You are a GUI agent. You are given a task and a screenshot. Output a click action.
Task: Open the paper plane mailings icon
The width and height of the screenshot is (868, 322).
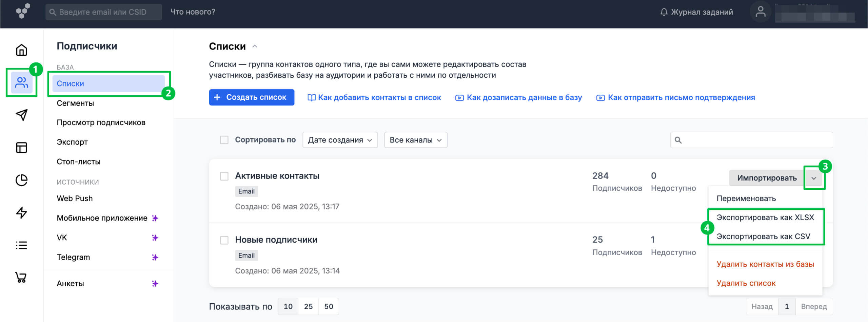coord(22,115)
